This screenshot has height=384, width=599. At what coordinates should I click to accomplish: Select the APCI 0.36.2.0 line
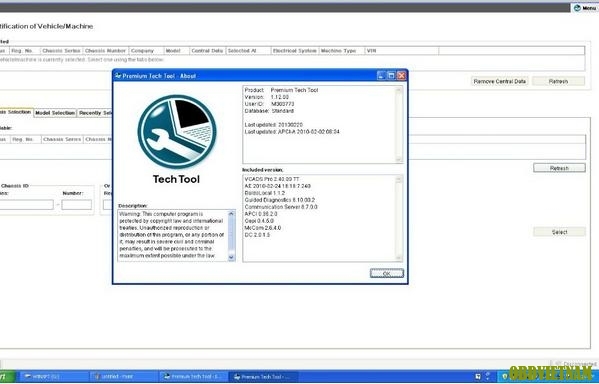261,214
